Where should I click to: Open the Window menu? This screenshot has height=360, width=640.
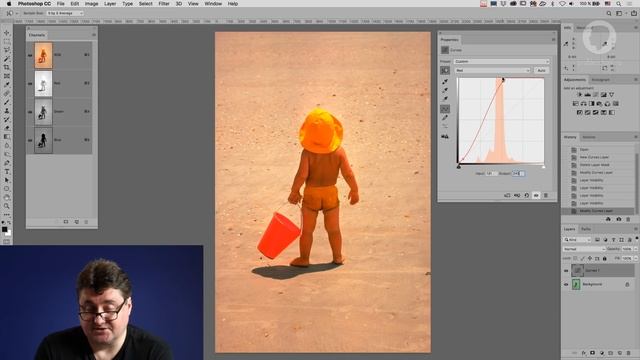click(x=213, y=4)
